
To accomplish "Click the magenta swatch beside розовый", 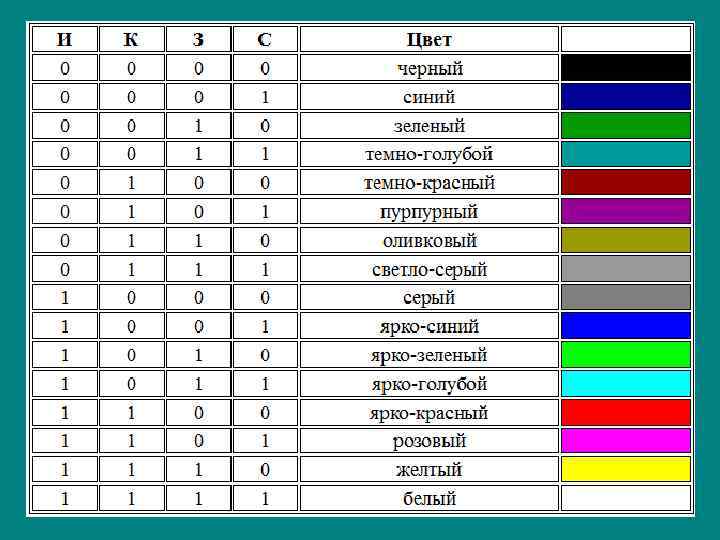I will coord(626,441).
